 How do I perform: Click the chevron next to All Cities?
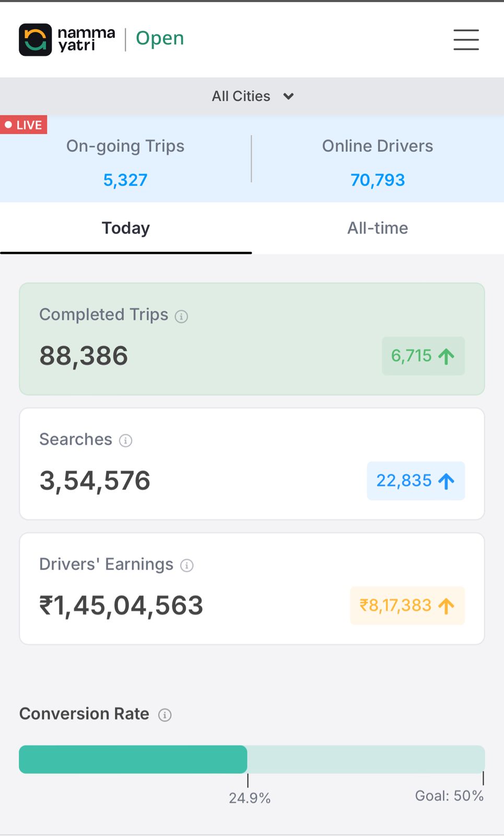[288, 97]
